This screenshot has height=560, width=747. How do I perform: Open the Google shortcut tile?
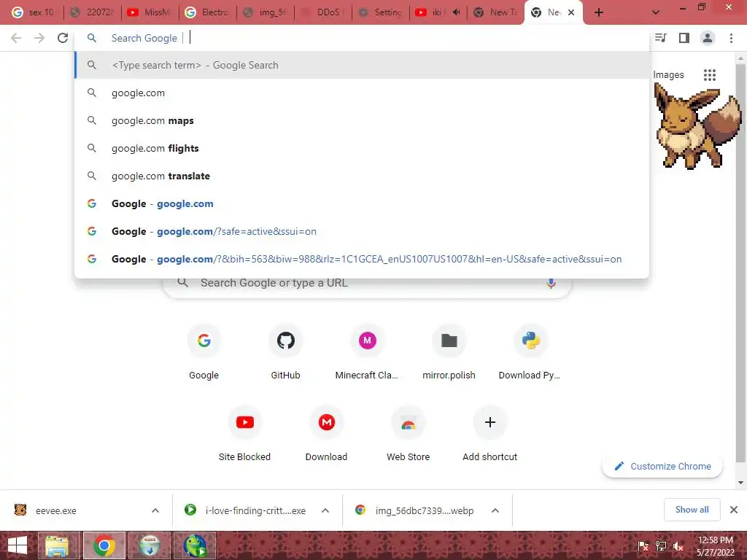pos(204,352)
